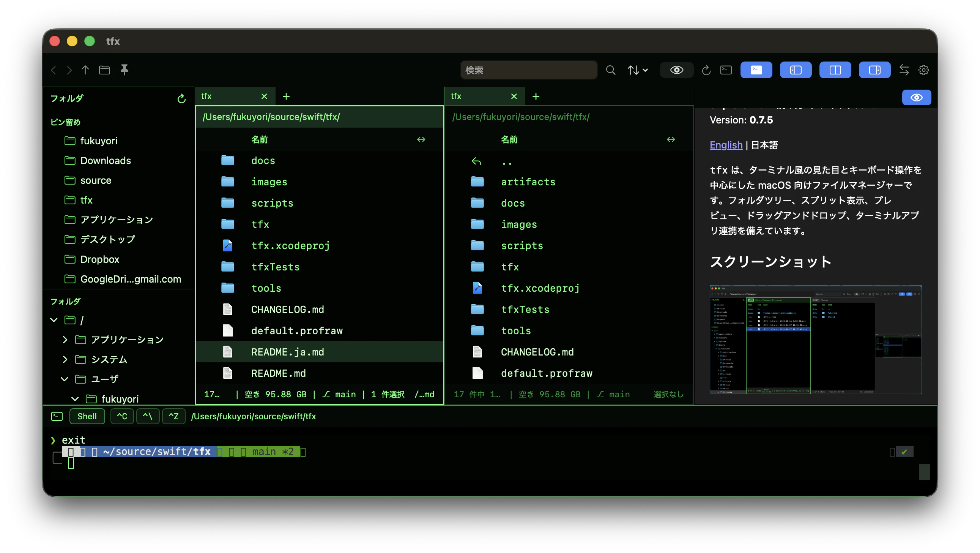This screenshot has width=980, height=553.
Task: Expand システム tree node chevron
Action: click(x=65, y=359)
